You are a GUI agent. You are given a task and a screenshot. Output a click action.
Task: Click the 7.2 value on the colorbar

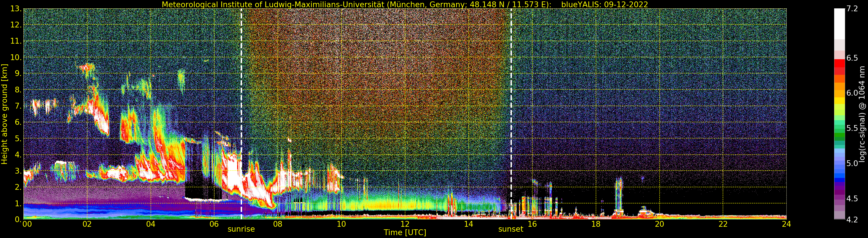pos(852,9)
